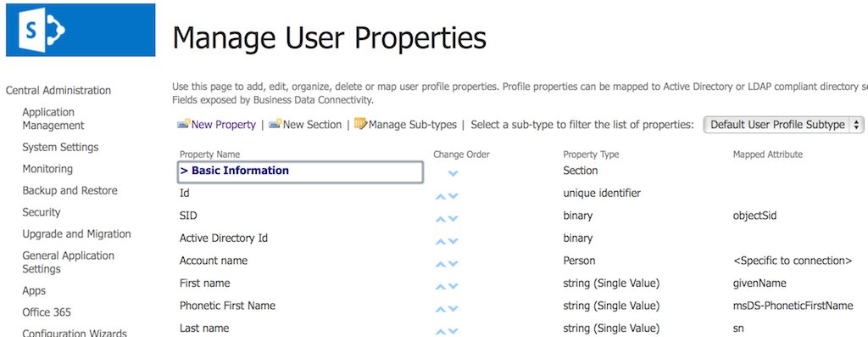Open Apps in sidebar
The width and height of the screenshot is (868, 337).
[34, 290]
